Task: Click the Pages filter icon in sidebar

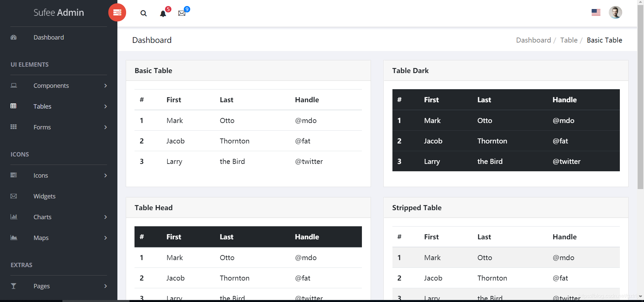Action: click(13, 286)
